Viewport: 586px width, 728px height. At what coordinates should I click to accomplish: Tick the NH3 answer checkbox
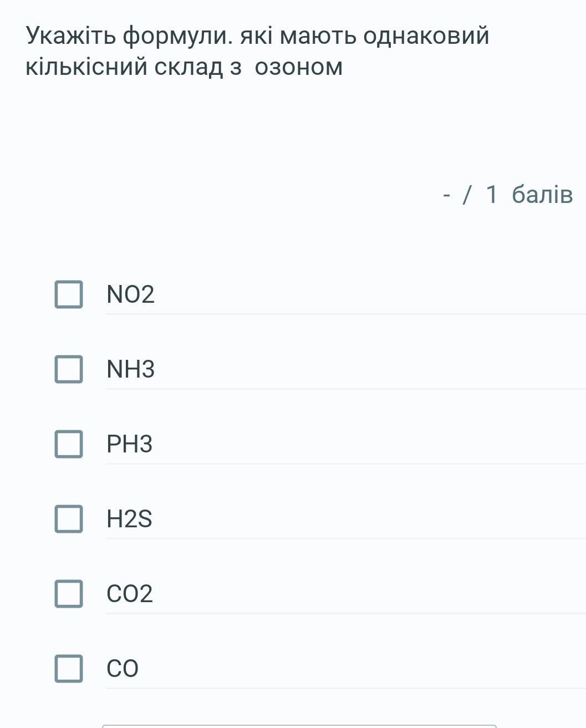[69, 369]
